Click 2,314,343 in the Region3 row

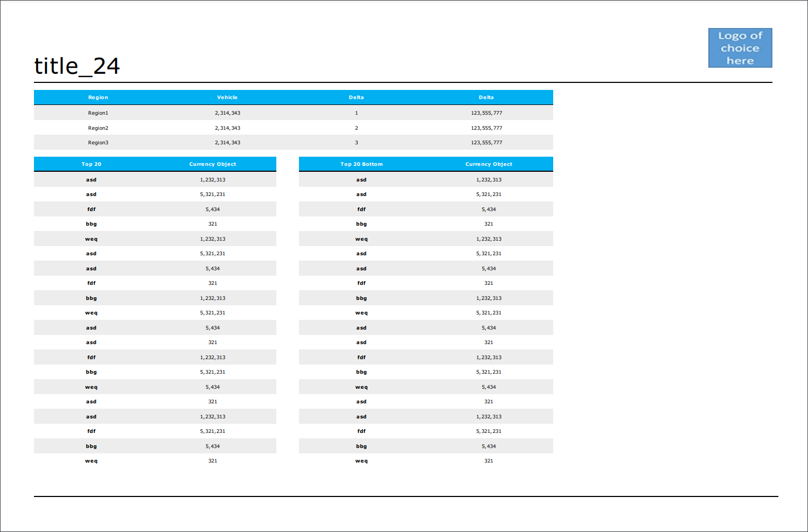click(x=227, y=143)
